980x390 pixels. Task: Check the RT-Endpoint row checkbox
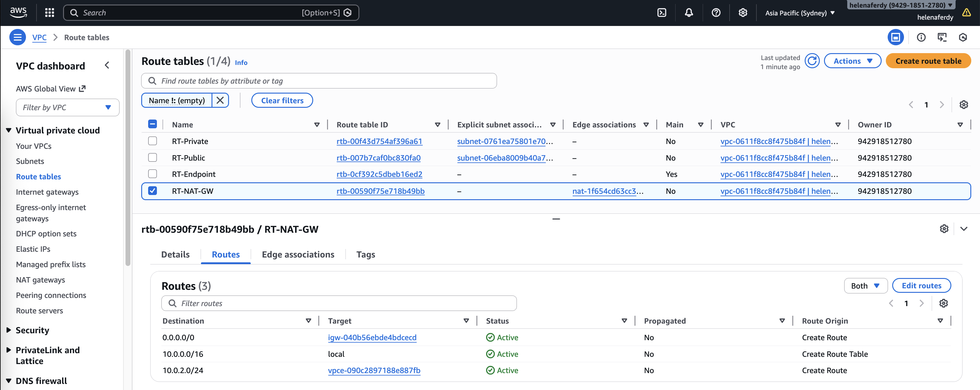(153, 174)
